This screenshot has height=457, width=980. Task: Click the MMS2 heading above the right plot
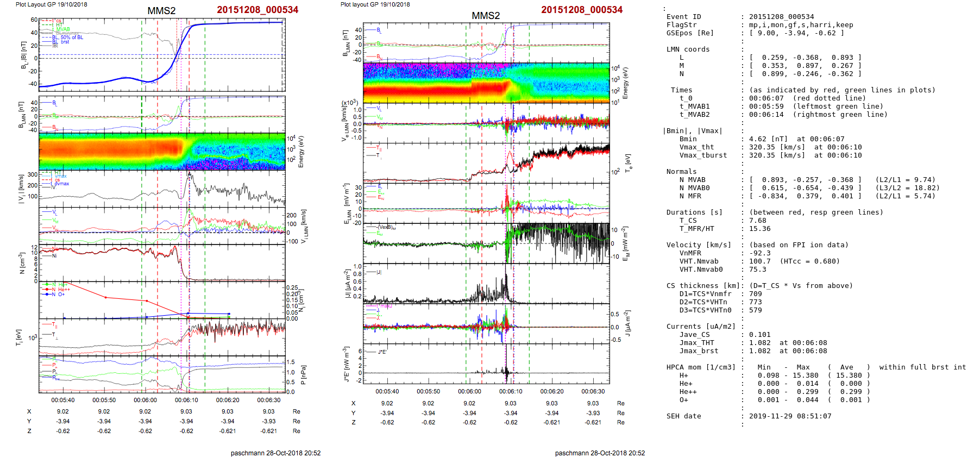click(x=485, y=16)
